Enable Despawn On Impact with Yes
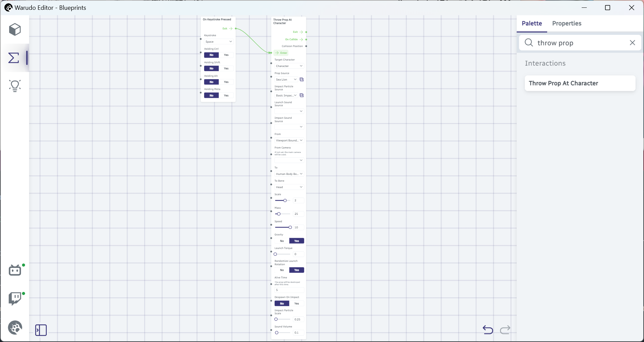The width and height of the screenshot is (644, 342). [297, 303]
